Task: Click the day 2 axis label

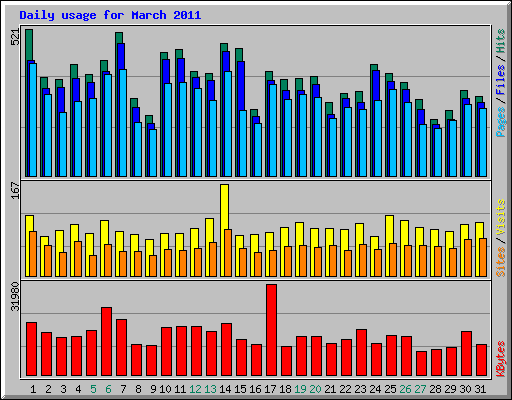Action: [x=48, y=389]
